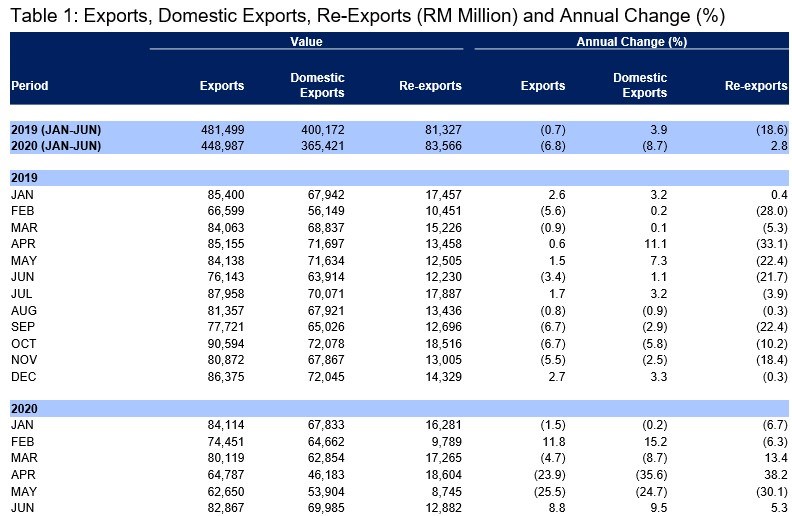Click "Domestic Exports" header under Annual Change

coord(639,85)
